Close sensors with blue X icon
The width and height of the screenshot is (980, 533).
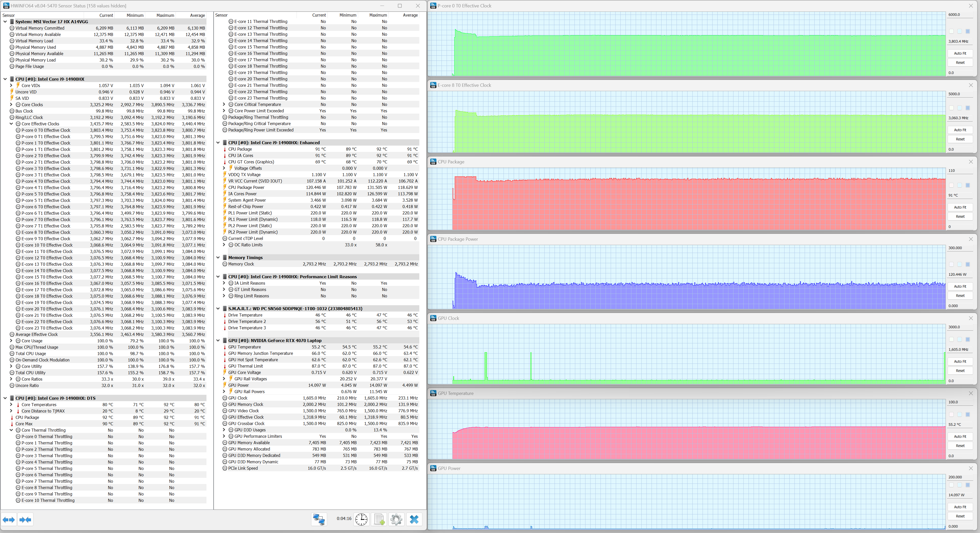414,519
